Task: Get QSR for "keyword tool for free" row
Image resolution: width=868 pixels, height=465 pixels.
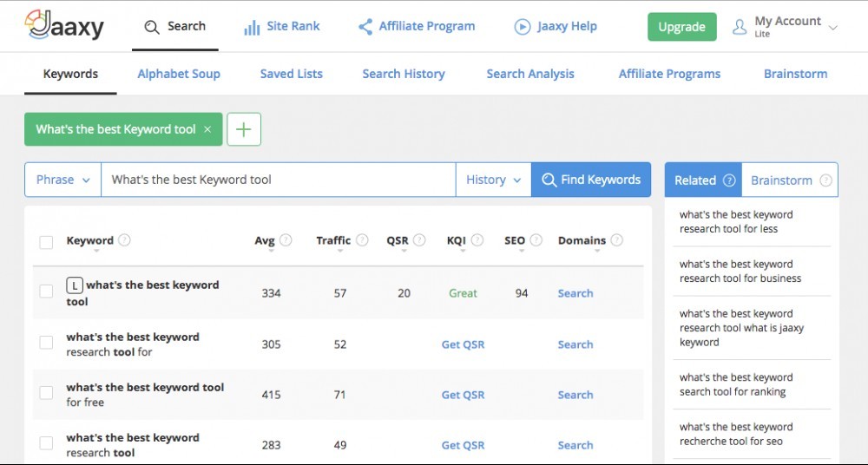Action: coord(463,395)
